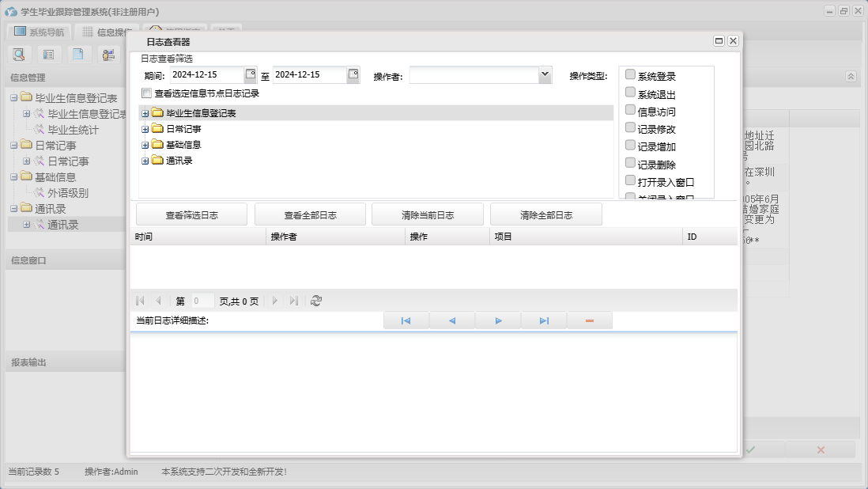Image resolution: width=868 pixels, height=489 pixels.
Task: Expand the 毕业生信息登记表 node in the log viewer tree
Action: coord(145,113)
